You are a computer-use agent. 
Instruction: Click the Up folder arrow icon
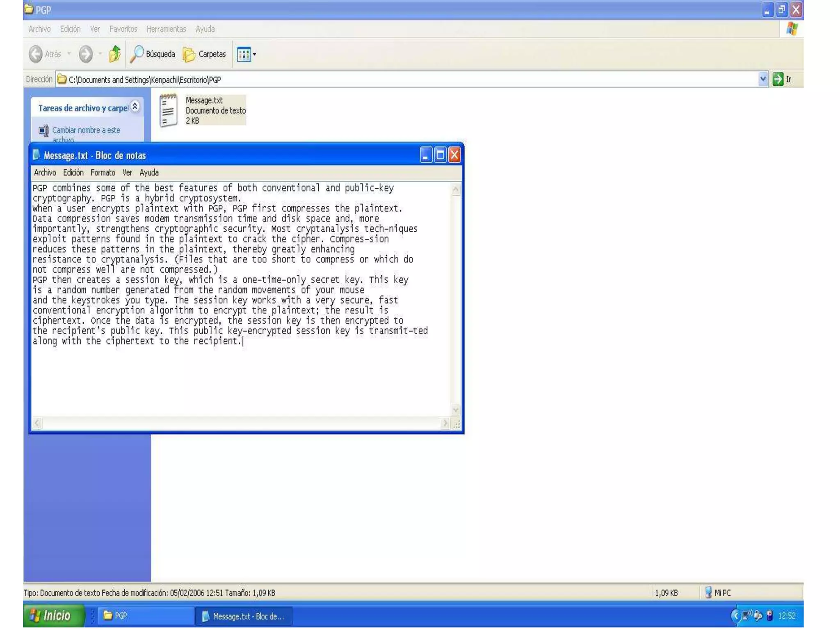[115, 54]
